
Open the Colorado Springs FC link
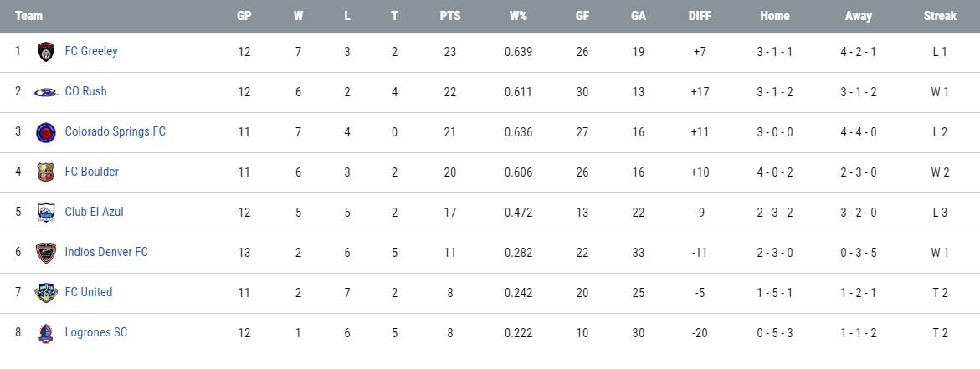pos(115,131)
